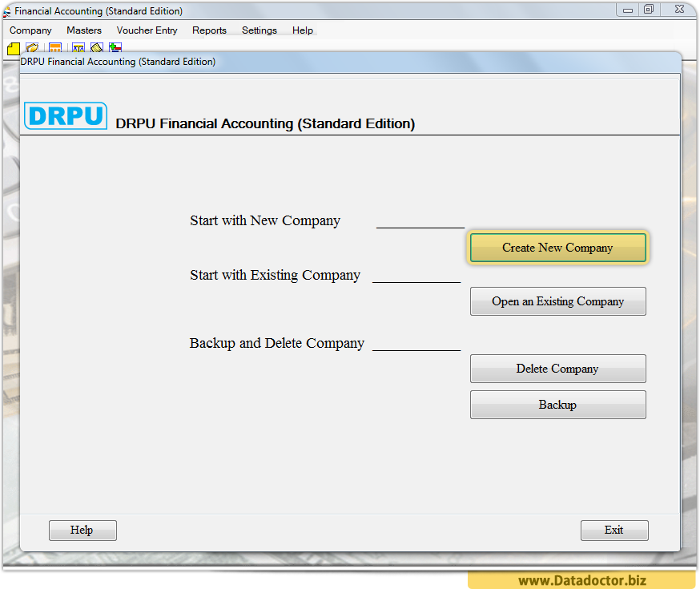This screenshot has height=589, width=700.
Task: Close the Financial Accounting window
Action: [x=679, y=10]
